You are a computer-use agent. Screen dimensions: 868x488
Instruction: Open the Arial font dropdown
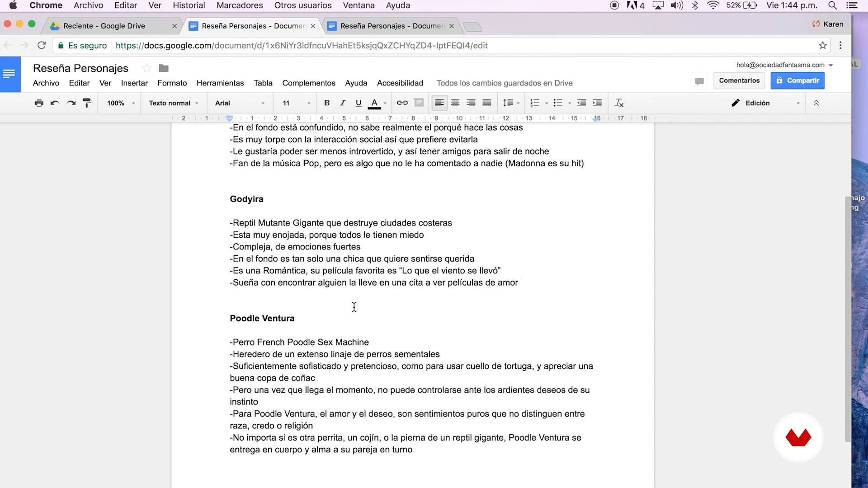click(x=240, y=103)
